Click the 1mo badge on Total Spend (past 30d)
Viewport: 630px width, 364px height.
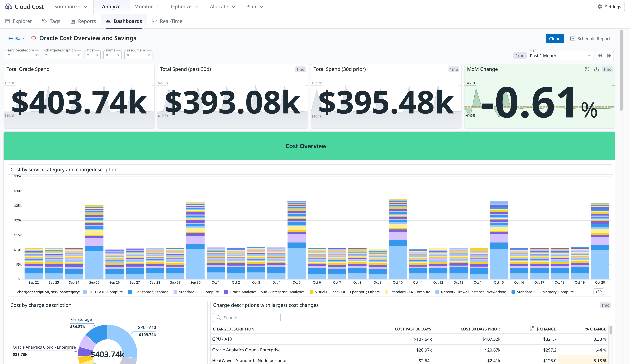pos(300,69)
